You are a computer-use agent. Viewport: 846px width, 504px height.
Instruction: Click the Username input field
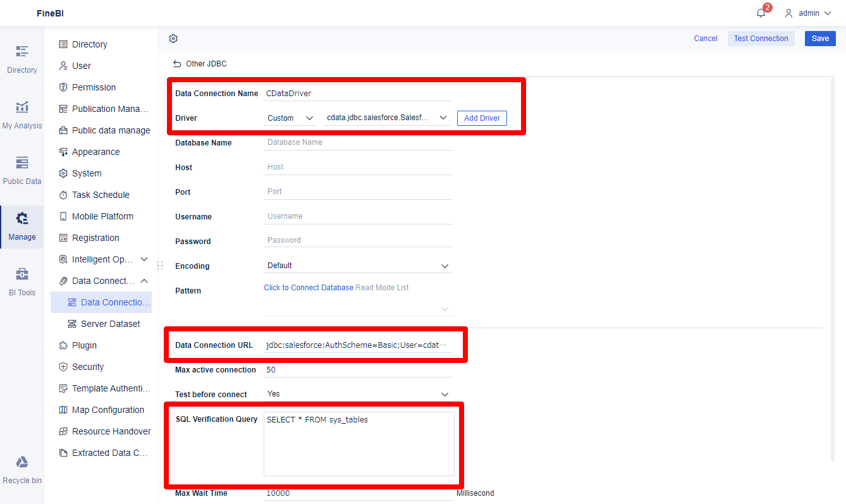pos(358,216)
